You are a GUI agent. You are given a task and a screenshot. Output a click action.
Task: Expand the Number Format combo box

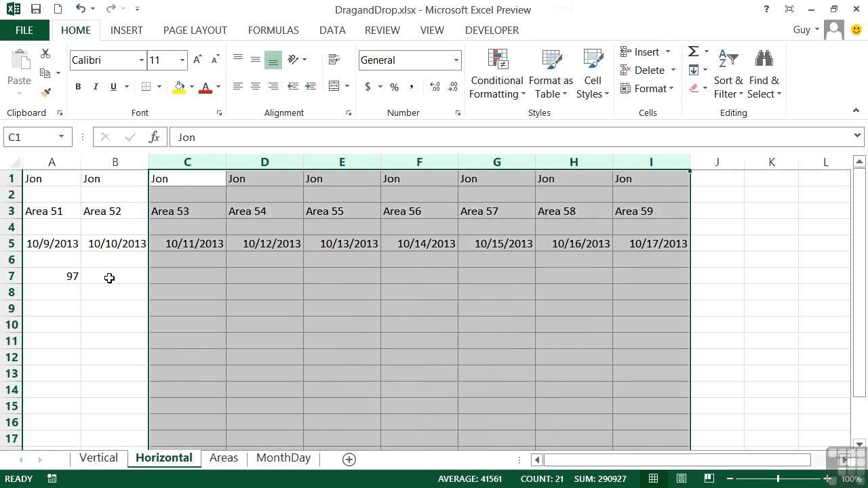[x=455, y=60]
